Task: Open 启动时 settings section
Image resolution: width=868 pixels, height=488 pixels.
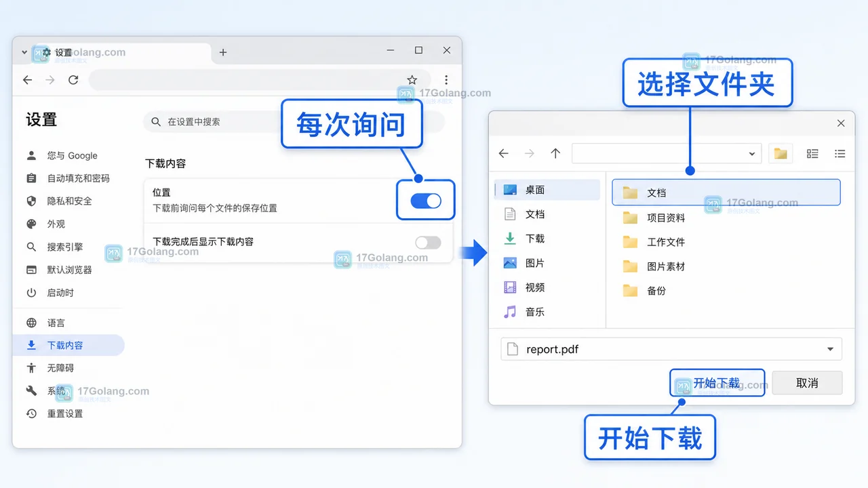Action: point(68,293)
